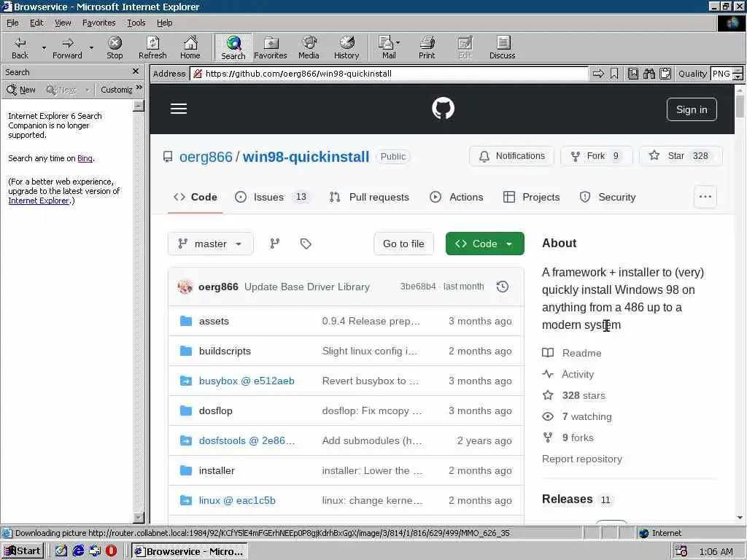747x560 pixels.
Task: Click the Forward toolbar button
Action: pyautogui.click(x=67, y=47)
